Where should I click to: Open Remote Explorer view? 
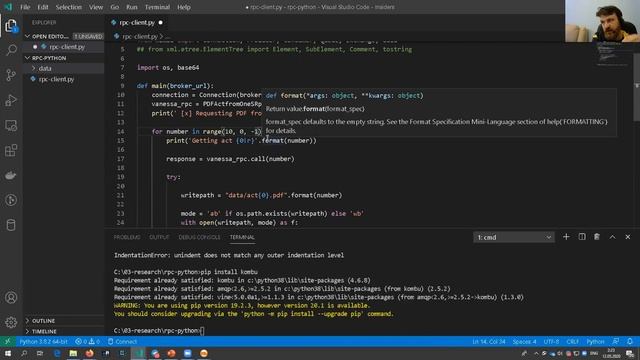(11, 125)
